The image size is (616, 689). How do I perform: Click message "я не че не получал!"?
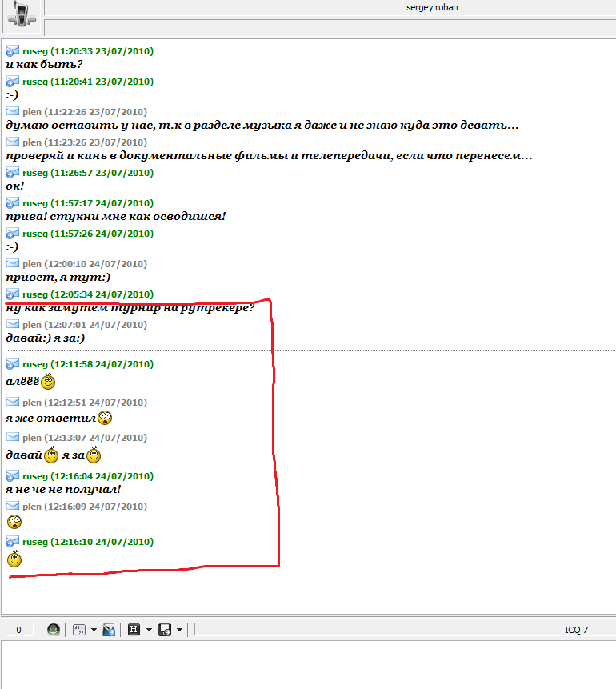[63, 490]
